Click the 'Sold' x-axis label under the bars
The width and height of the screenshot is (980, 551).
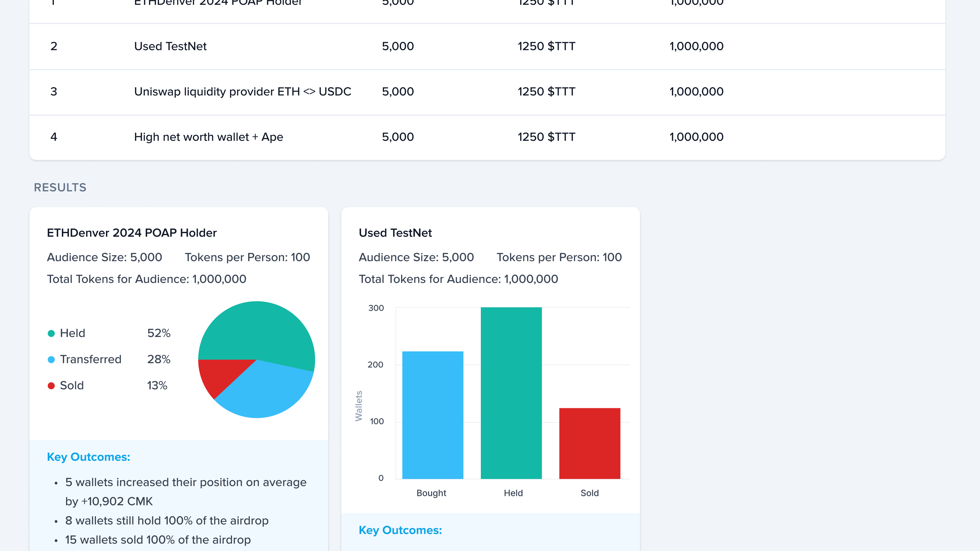[590, 493]
